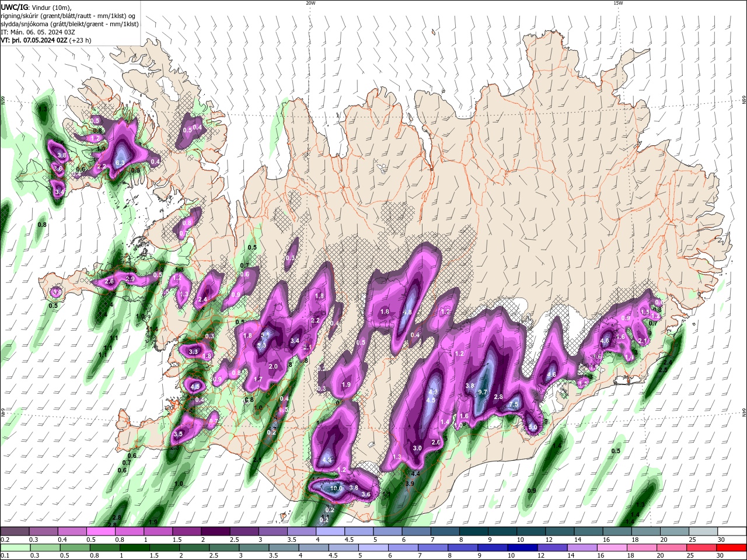Click the lightest green rain swatch, bottom row
The width and height of the screenshot is (747, 560).
click(x=16, y=548)
